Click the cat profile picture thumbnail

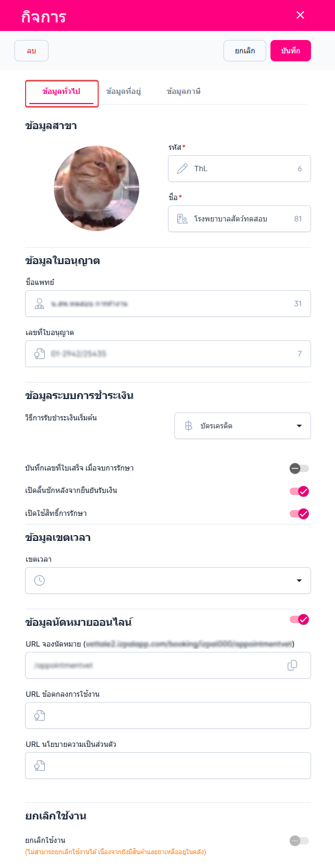click(97, 188)
